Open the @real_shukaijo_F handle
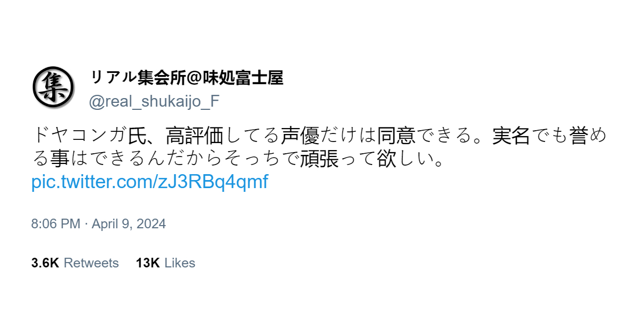The image size is (644, 336). (154, 101)
